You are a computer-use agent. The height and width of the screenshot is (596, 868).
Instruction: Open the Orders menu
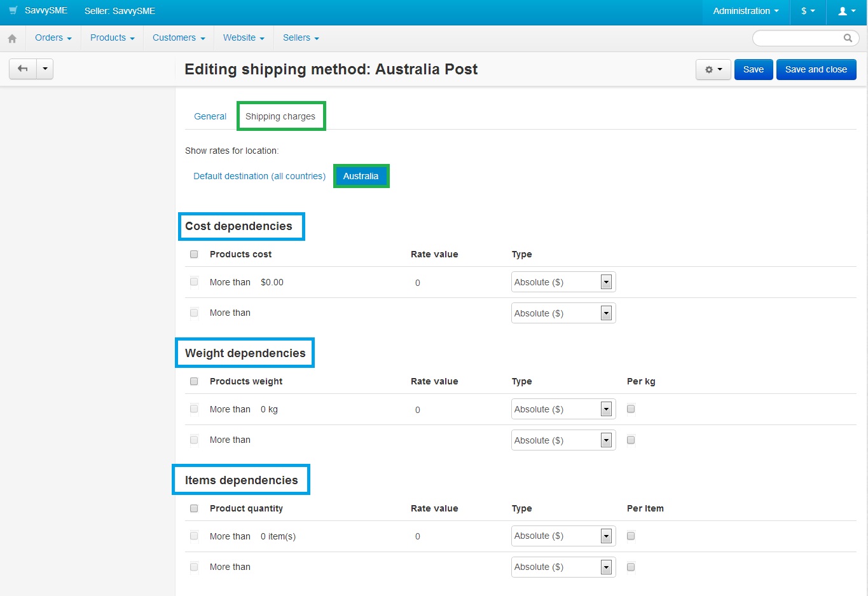click(53, 38)
